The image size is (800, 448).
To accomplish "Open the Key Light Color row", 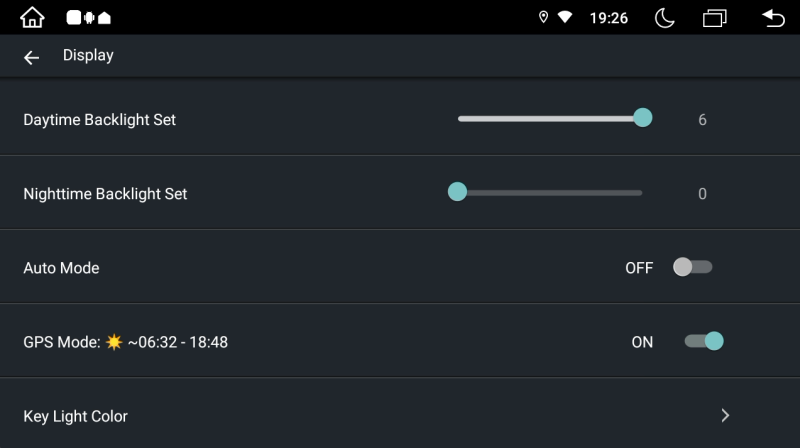I will coord(400,414).
